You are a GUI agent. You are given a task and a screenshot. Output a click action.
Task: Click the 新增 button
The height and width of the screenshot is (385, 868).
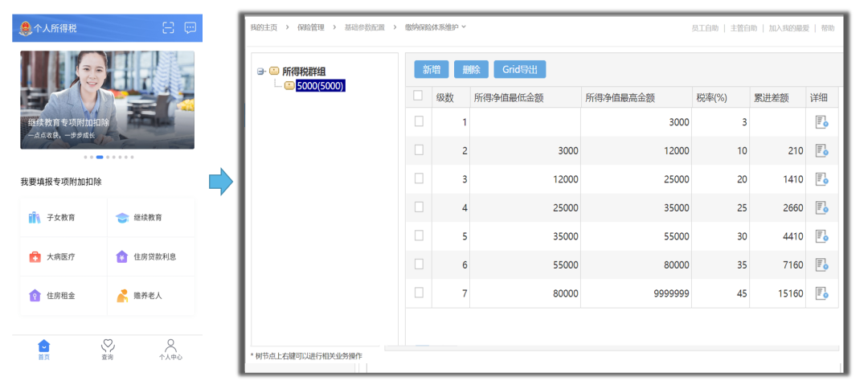[x=432, y=69]
